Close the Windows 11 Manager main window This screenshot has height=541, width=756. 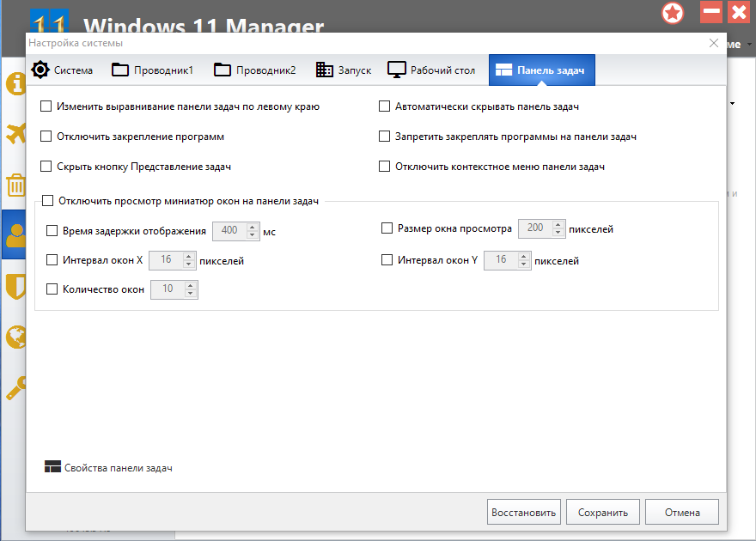tap(739, 11)
